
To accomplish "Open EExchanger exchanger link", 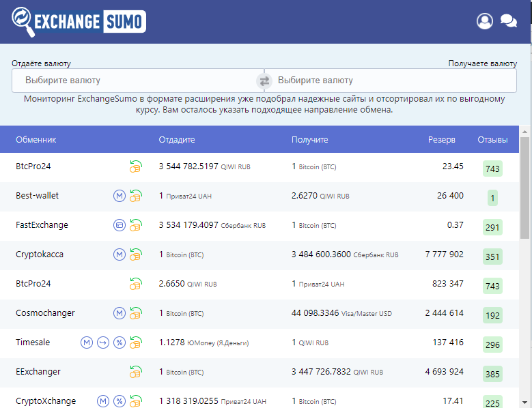I will pos(38,372).
